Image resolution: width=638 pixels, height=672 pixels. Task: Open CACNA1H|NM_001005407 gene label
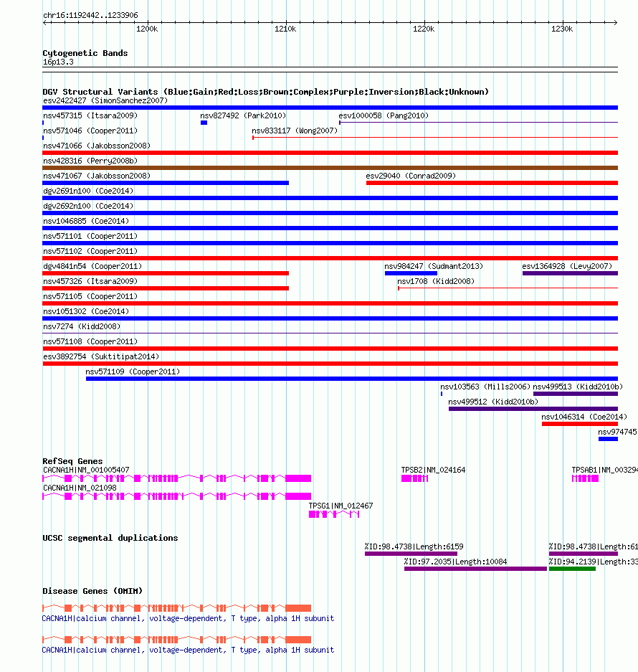click(x=86, y=470)
